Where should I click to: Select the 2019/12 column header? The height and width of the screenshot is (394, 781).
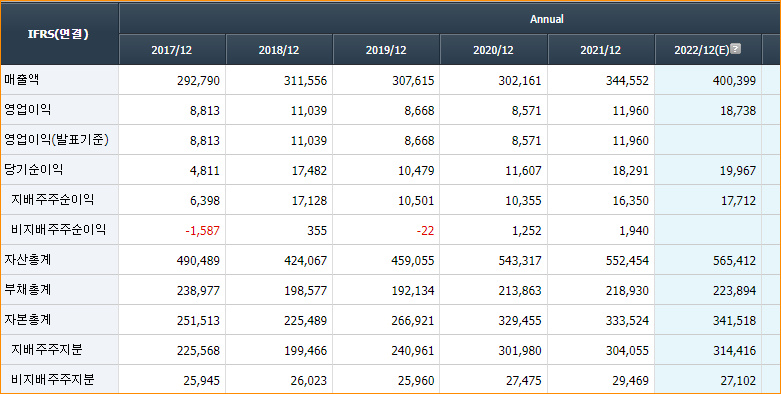tap(386, 50)
